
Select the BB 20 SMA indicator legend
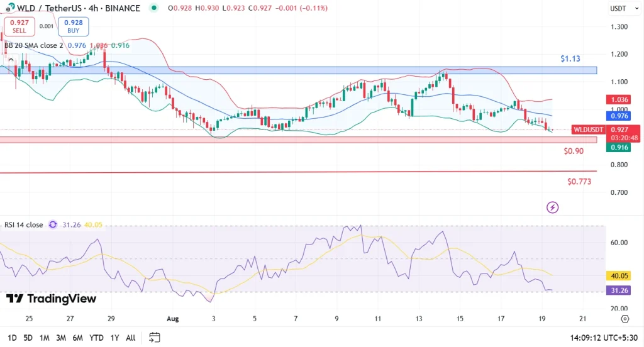pos(31,45)
